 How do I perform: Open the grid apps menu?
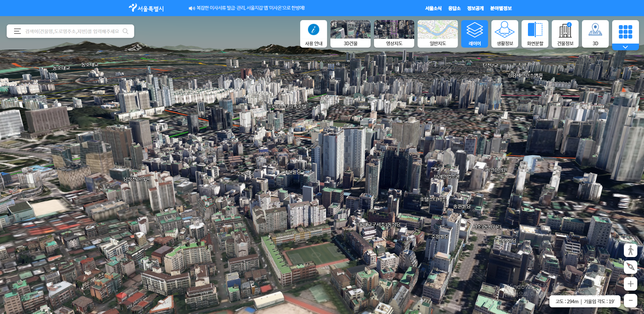626,32
